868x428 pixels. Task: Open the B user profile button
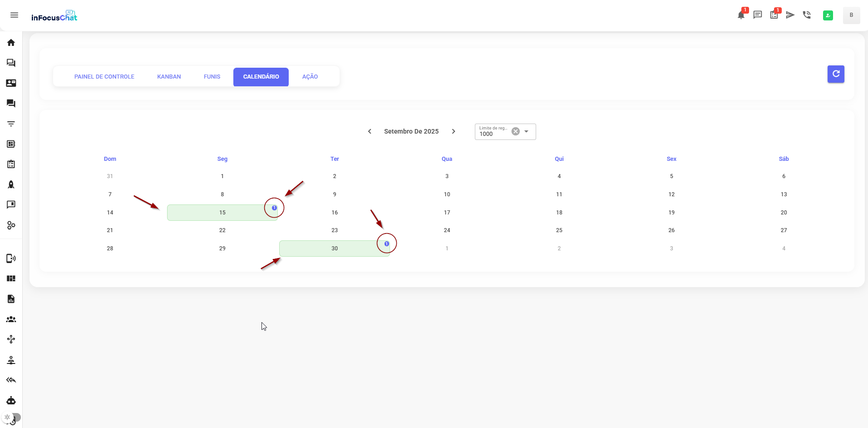pyautogui.click(x=851, y=15)
